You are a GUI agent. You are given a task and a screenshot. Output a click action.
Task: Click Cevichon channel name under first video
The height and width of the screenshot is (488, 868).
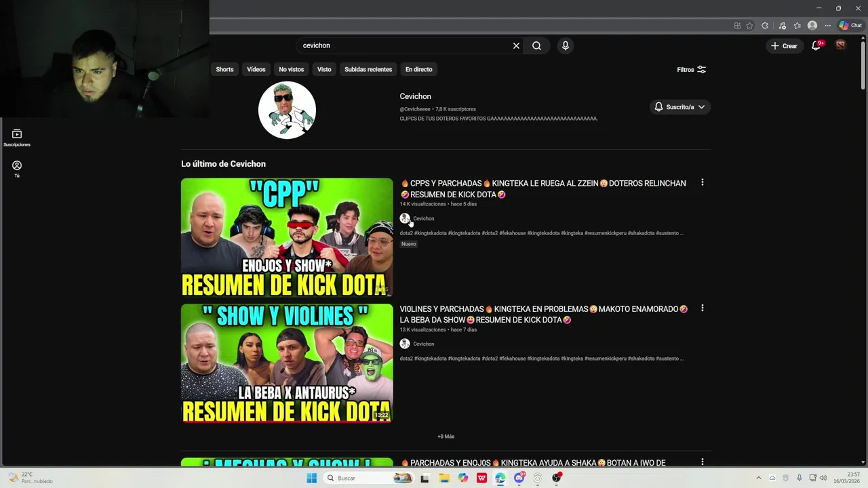424,218
